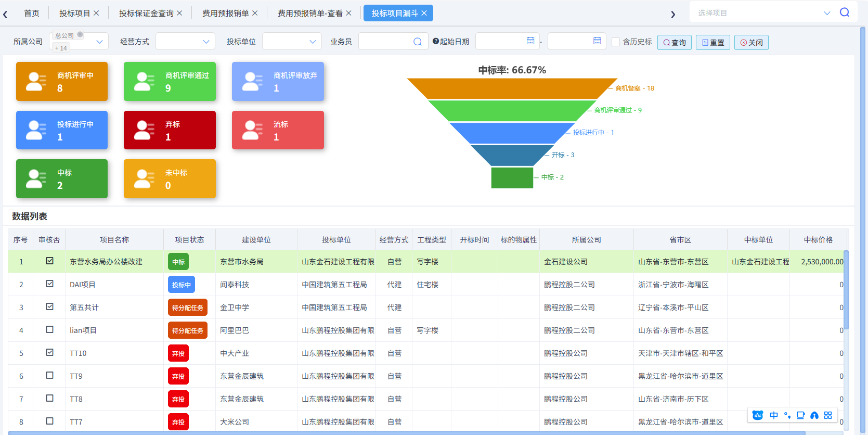Expand the 投标单位 filter dropdown

[x=292, y=42]
